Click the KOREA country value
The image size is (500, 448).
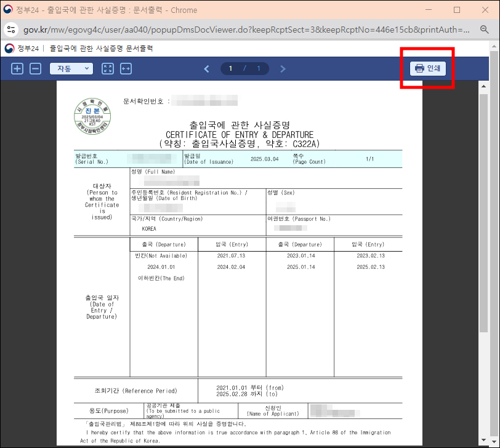tap(149, 229)
